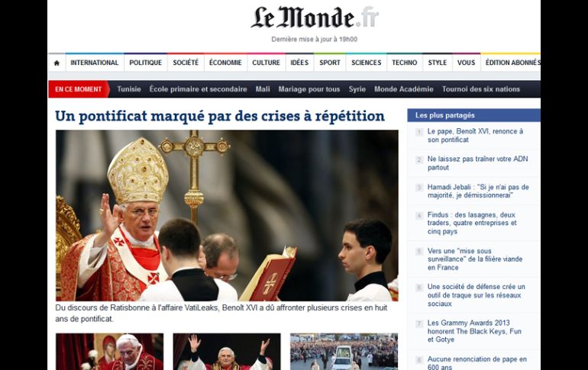Click the En ce moment red label
The image size is (588, 370).
tap(79, 89)
